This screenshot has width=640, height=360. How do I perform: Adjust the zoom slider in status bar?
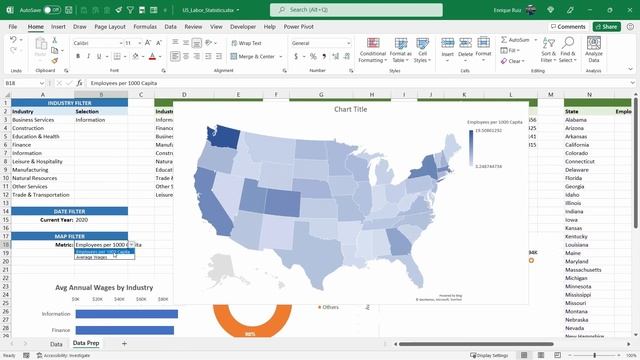click(595, 355)
